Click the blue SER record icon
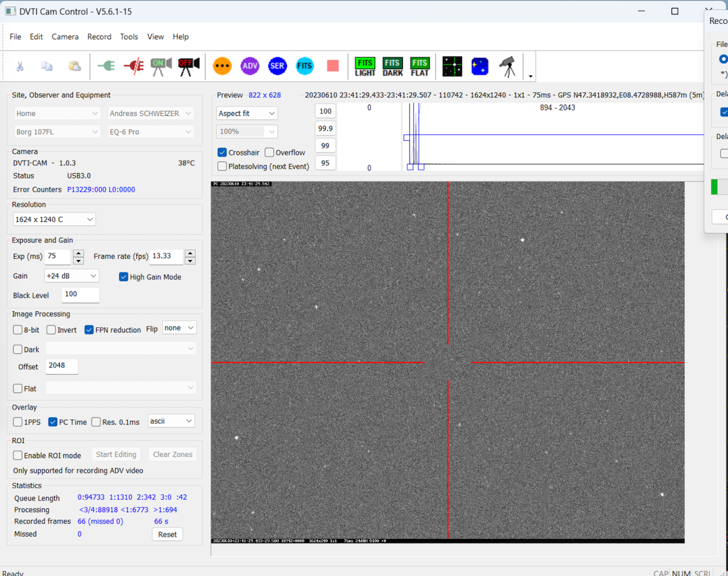Image resolution: width=728 pixels, height=576 pixels. [x=277, y=66]
